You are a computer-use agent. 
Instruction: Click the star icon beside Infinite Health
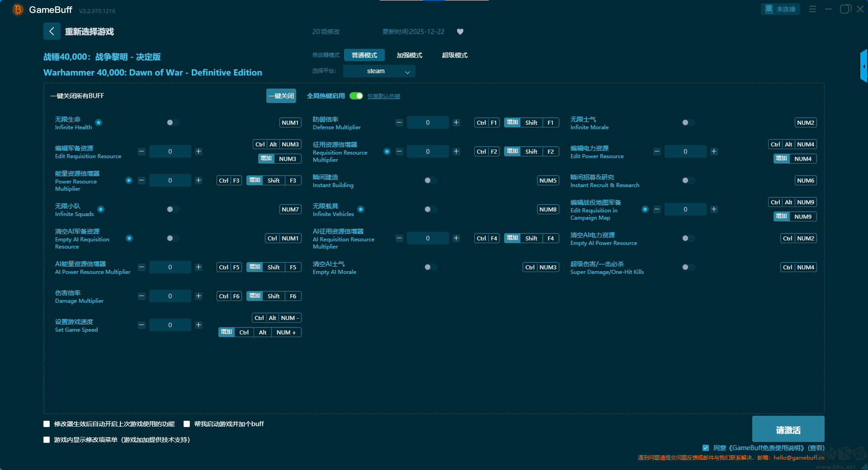coord(99,122)
